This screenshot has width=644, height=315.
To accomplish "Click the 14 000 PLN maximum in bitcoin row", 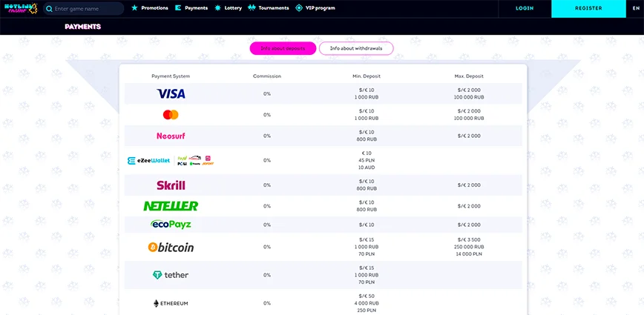I will (469, 254).
